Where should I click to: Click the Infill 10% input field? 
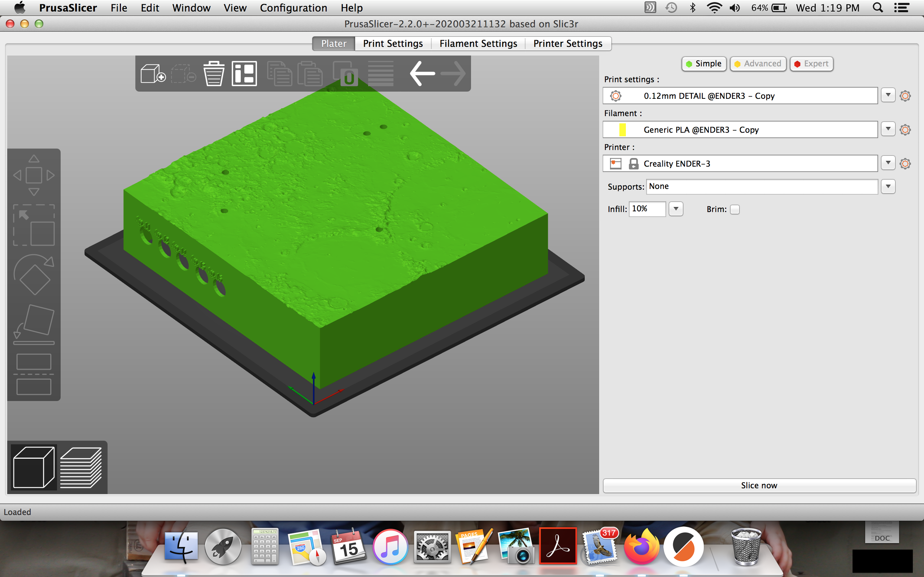[x=647, y=209]
